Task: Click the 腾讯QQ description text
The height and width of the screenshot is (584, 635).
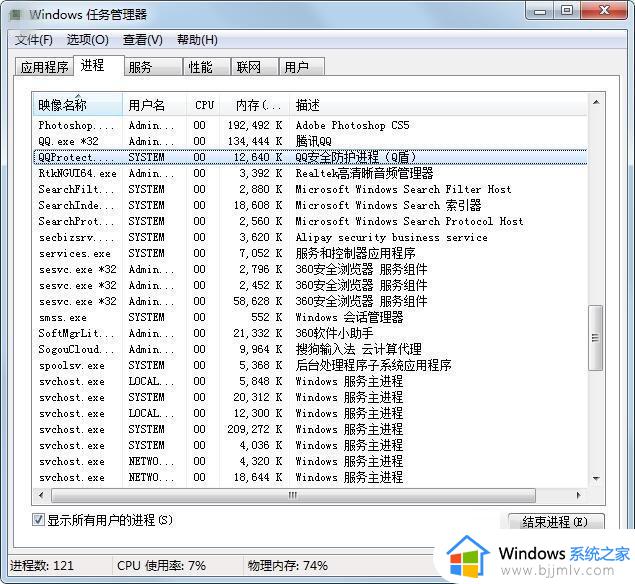Action: coord(313,141)
